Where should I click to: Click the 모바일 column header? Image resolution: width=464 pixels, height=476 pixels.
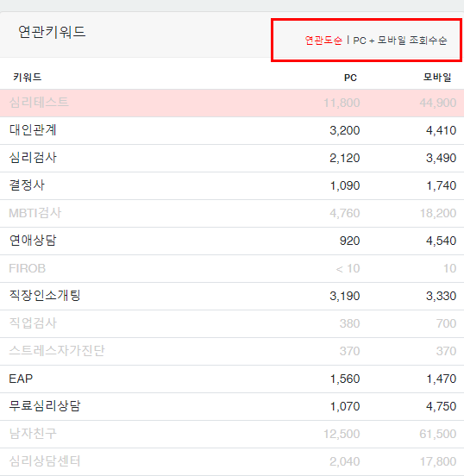(437, 77)
